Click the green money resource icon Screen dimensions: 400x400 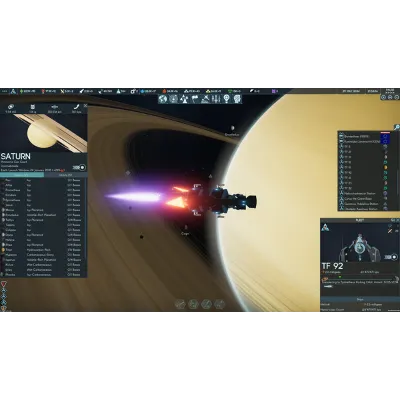[22, 91]
